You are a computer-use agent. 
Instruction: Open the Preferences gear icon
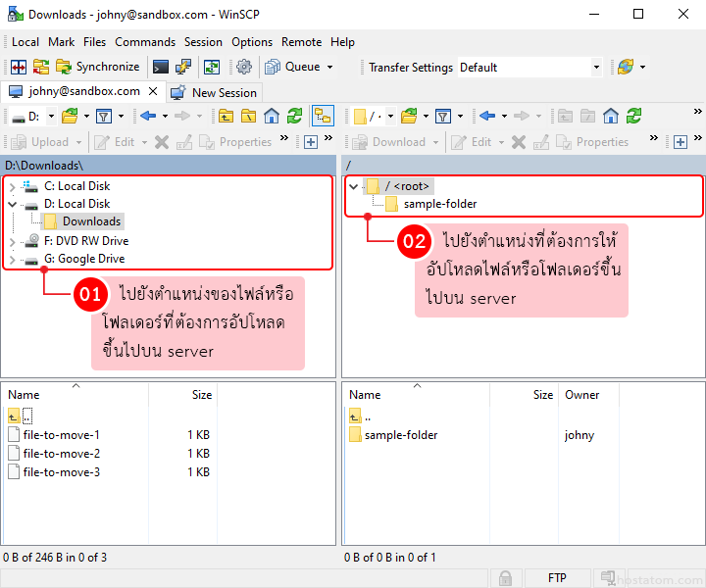[x=244, y=68]
